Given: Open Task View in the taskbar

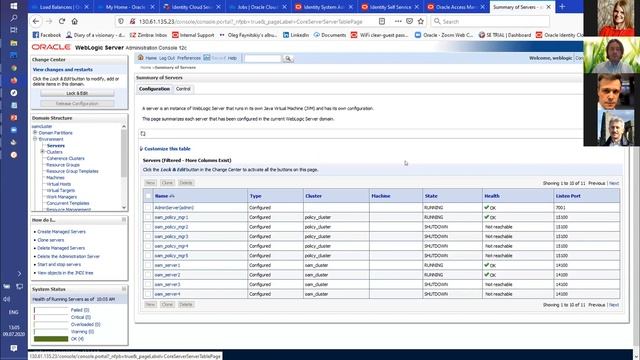Looking at the screenshot, I should coord(13,30).
